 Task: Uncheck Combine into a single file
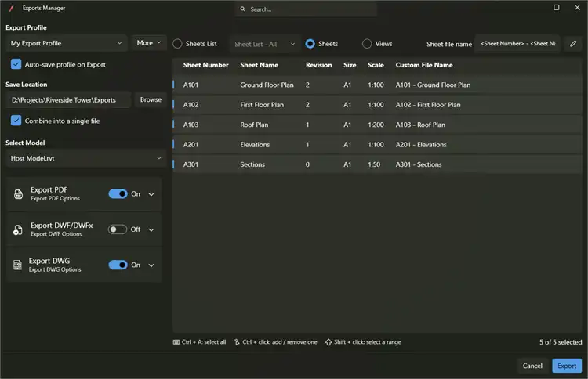click(x=16, y=121)
